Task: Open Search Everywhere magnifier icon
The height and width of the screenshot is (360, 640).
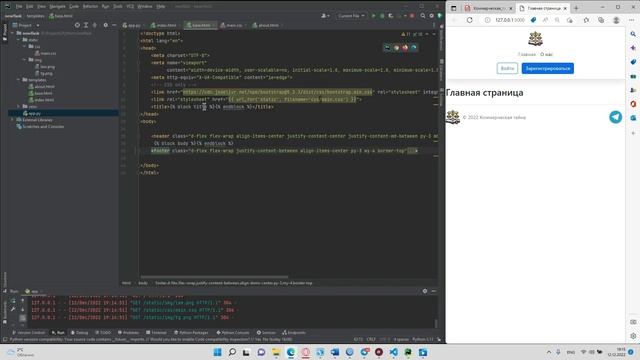Action: point(423,16)
